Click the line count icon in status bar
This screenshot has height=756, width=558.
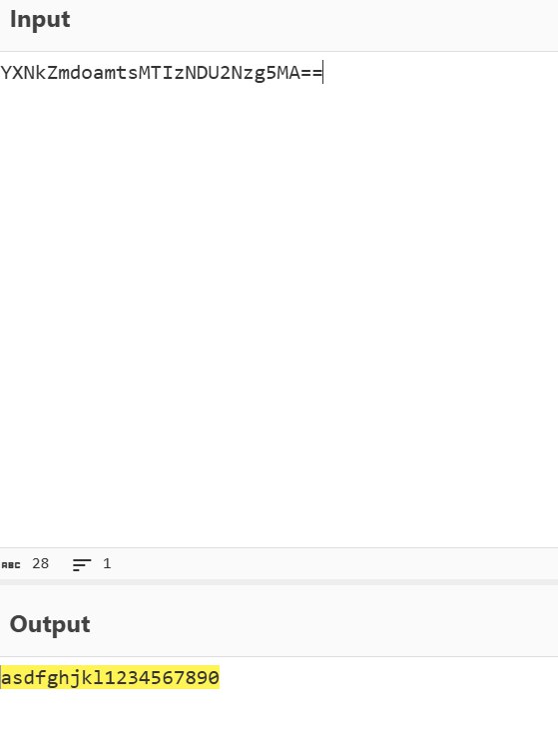(x=82, y=564)
